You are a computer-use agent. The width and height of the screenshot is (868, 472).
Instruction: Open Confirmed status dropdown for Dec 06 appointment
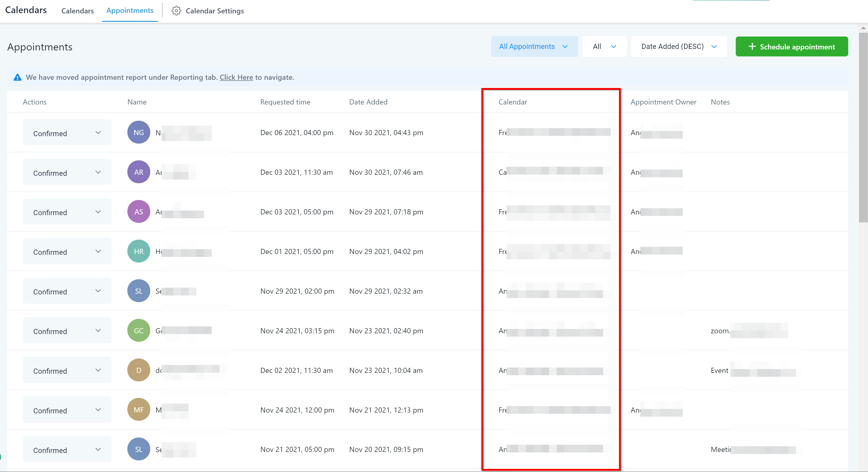pyautogui.click(x=67, y=133)
